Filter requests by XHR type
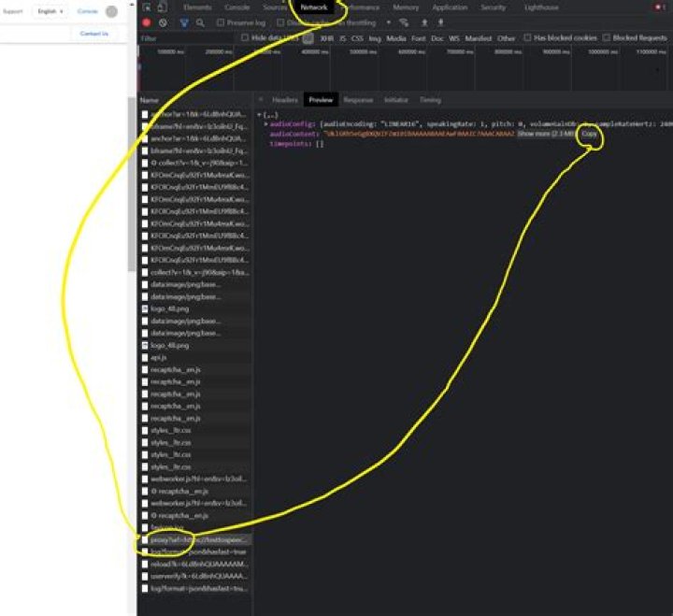 pyautogui.click(x=327, y=38)
